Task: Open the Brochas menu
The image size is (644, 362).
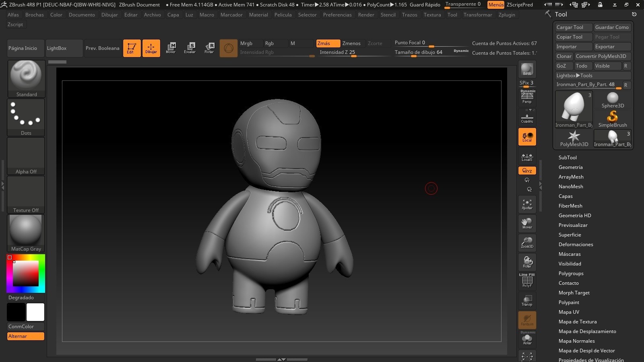Action: 35,15
